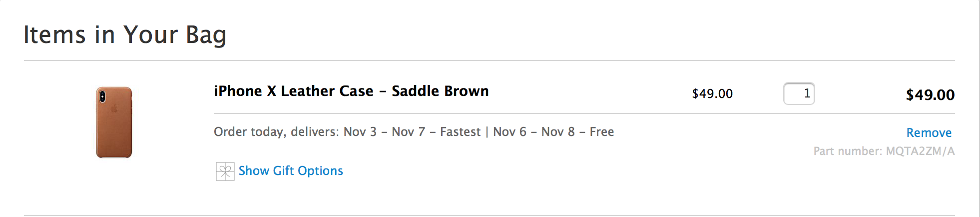
Task: Click the iPhone X Leather Case title
Action: (293, 91)
